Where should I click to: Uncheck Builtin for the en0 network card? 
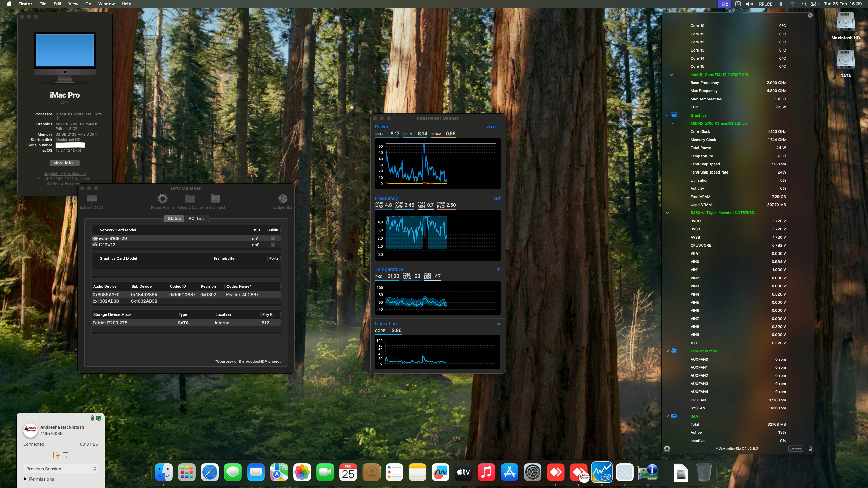[x=273, y=245]
